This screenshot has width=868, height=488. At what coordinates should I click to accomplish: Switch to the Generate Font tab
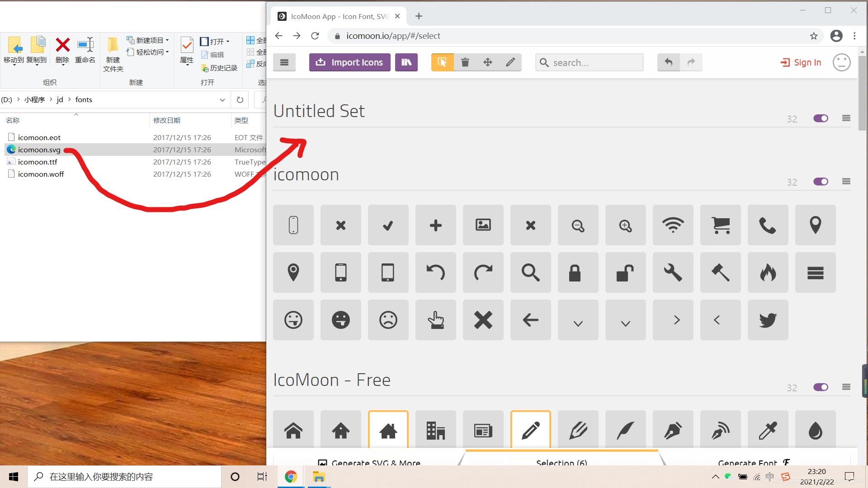pyautogui.click(x=753, y=462)
